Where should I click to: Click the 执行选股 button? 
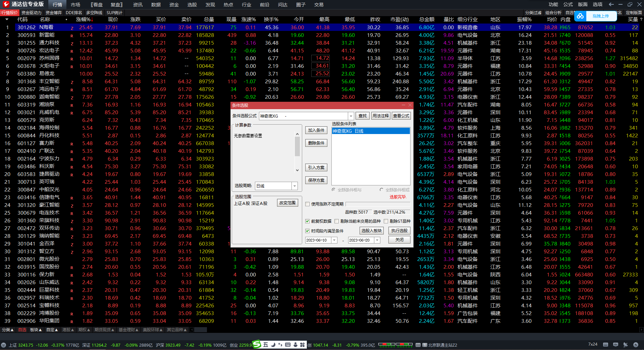pos(399,231)
